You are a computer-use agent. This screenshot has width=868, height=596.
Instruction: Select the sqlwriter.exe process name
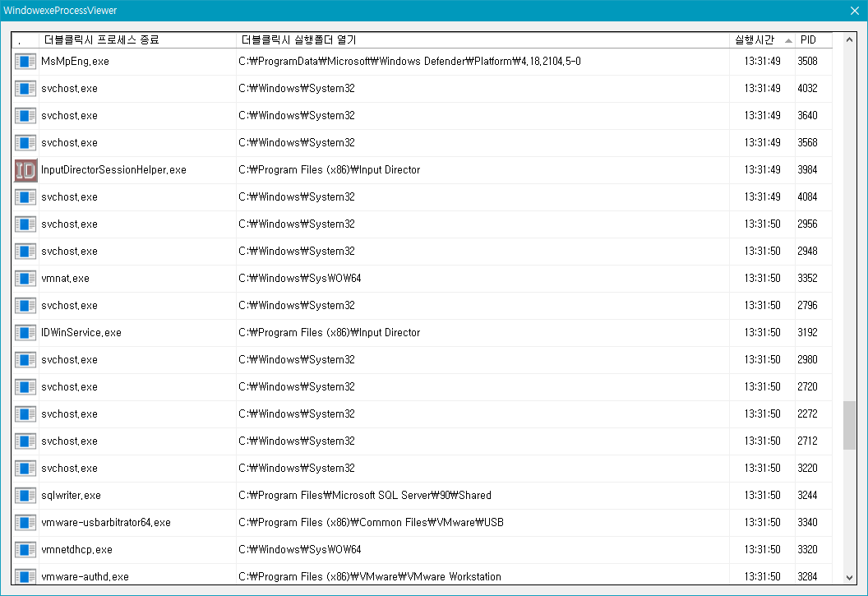(x=71, y=495)
